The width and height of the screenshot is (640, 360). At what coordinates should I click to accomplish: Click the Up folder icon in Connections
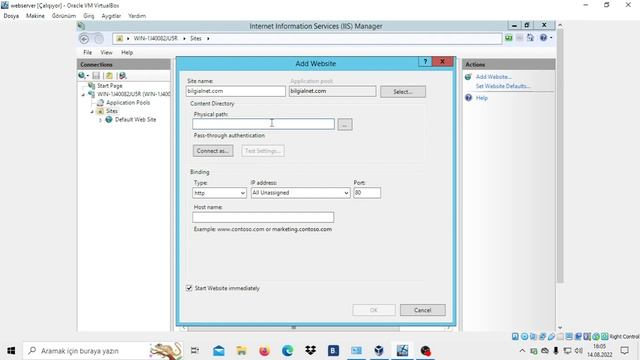click(x=109, y=76)
